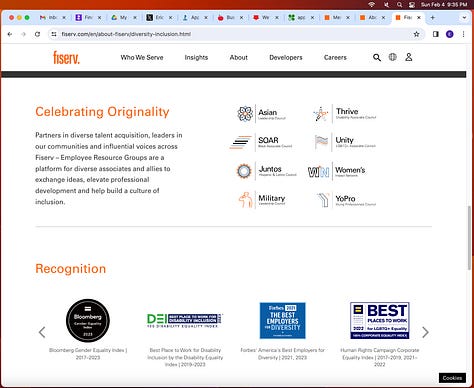Viewport: 474px width, 388px height.
Task: Show next recognition awards with right arrow
Action: click(x=425, y=332)
